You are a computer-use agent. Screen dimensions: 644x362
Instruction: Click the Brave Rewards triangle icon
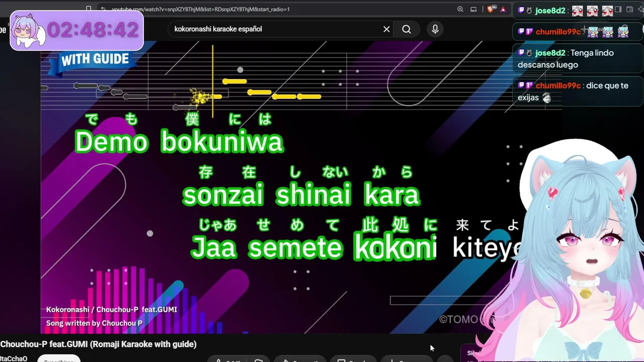[503, 9]
